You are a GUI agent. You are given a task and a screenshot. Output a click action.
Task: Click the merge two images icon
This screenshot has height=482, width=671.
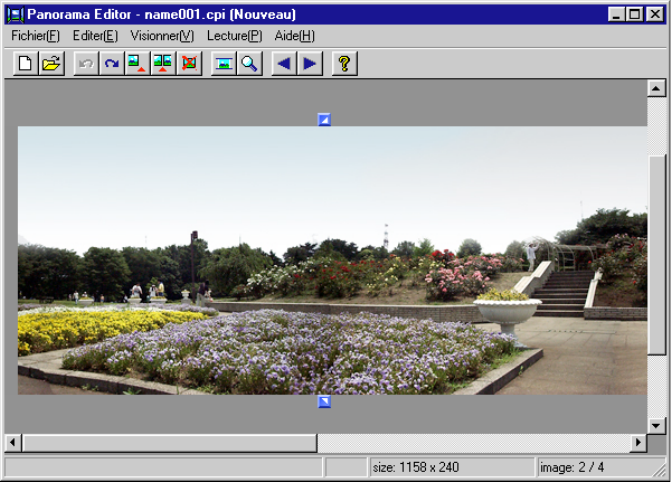pyautogui.click(x=163, y=64)
